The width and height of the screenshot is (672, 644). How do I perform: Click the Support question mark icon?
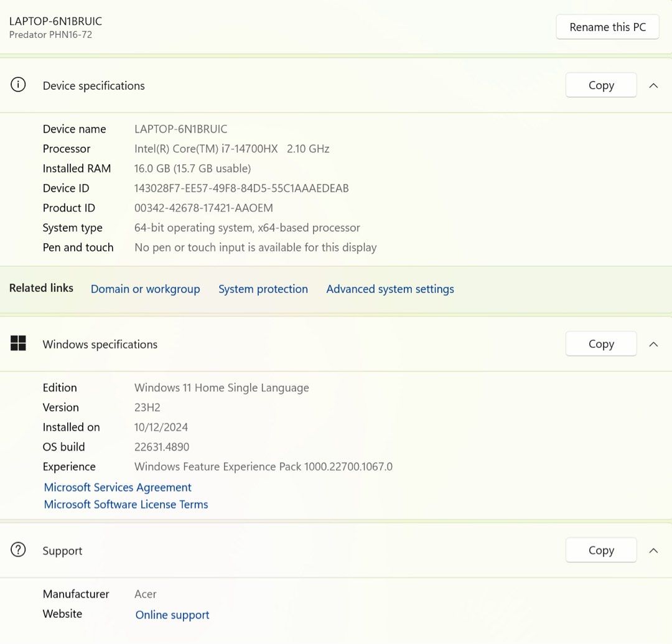point(18,550)
